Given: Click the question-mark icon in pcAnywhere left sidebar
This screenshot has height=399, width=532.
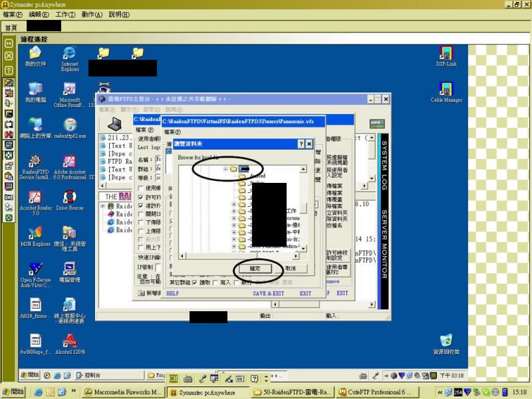Looking at the screenshot, I should 9,70.
